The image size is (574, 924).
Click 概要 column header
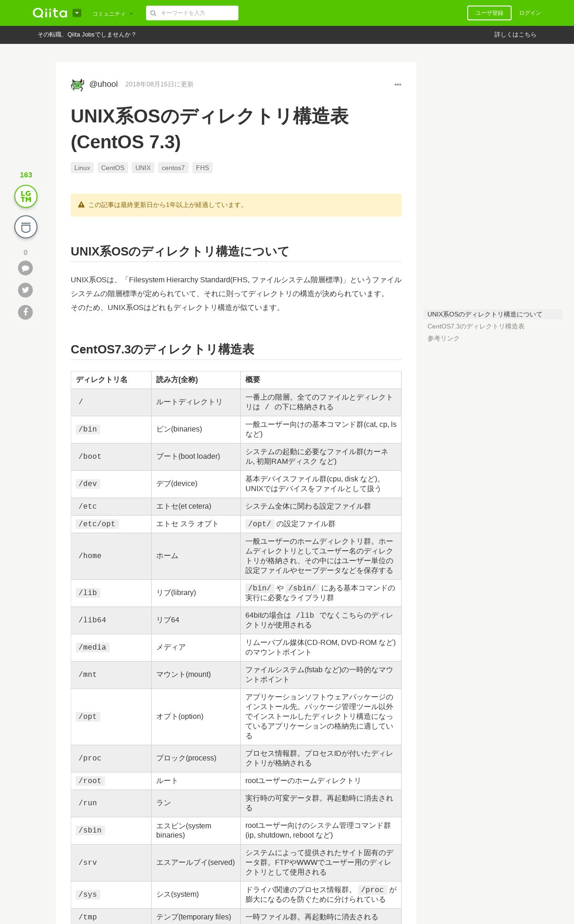coord(321,380)
